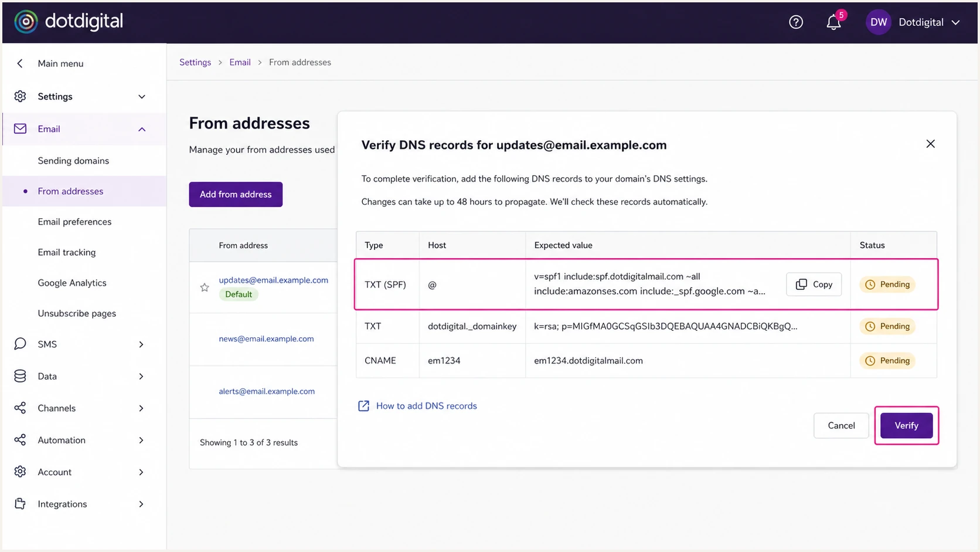Click the Default badge label

pyautogui.click(x=239, y=294)
